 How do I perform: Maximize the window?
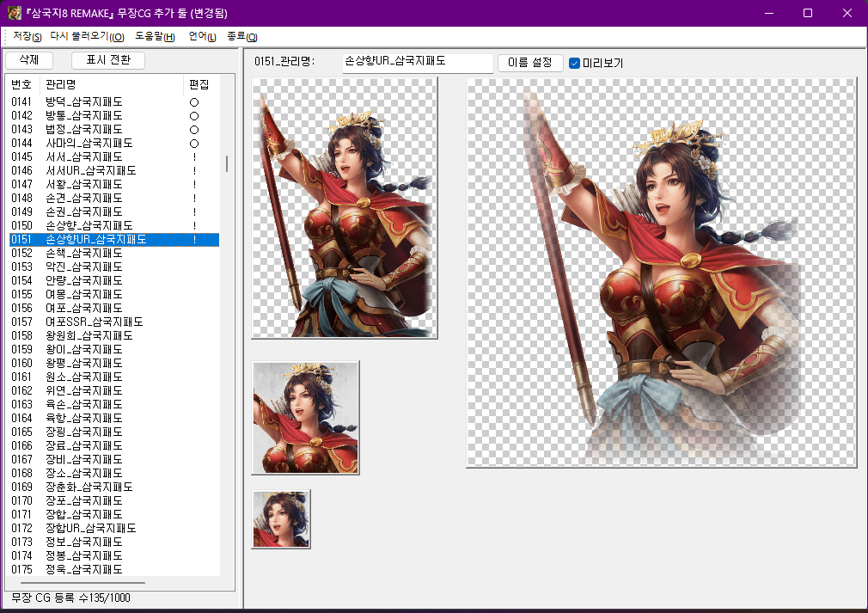point(808,13)
